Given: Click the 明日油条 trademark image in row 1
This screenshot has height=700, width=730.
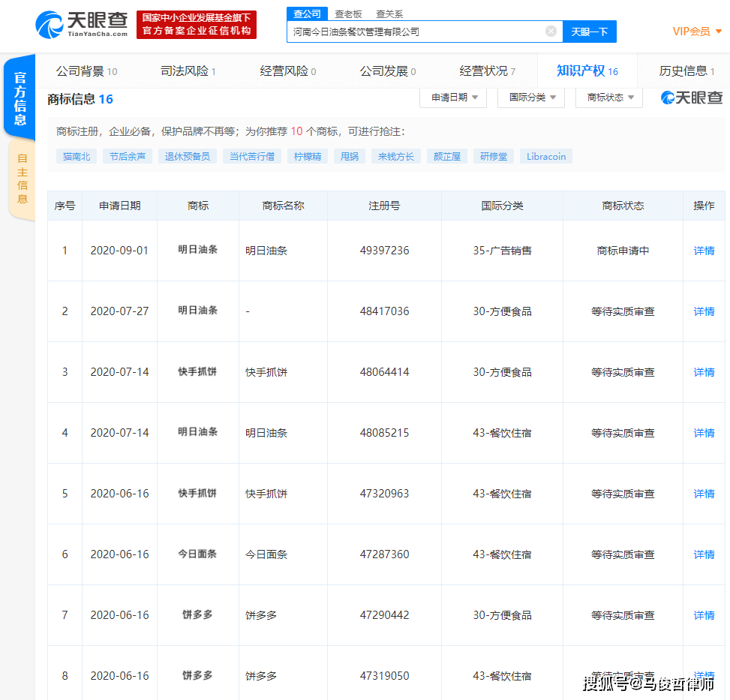Looking at the screenshot, I should click(198, 250).
